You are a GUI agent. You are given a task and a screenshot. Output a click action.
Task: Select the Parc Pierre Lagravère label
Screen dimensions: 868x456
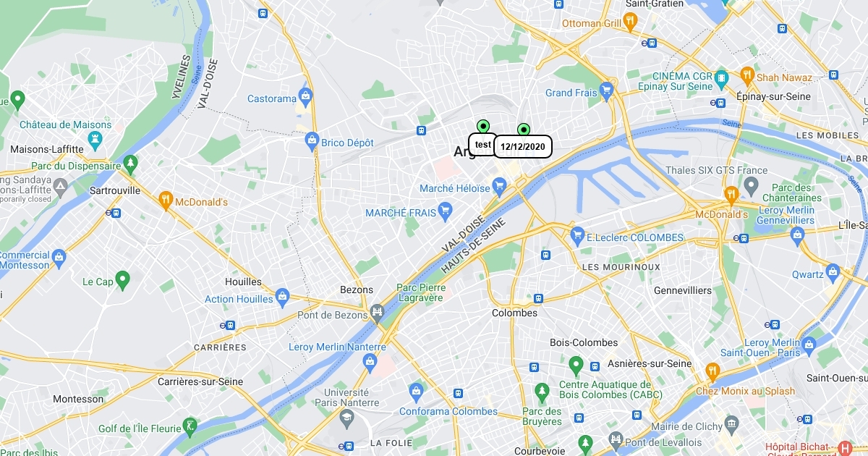(420, 292)
